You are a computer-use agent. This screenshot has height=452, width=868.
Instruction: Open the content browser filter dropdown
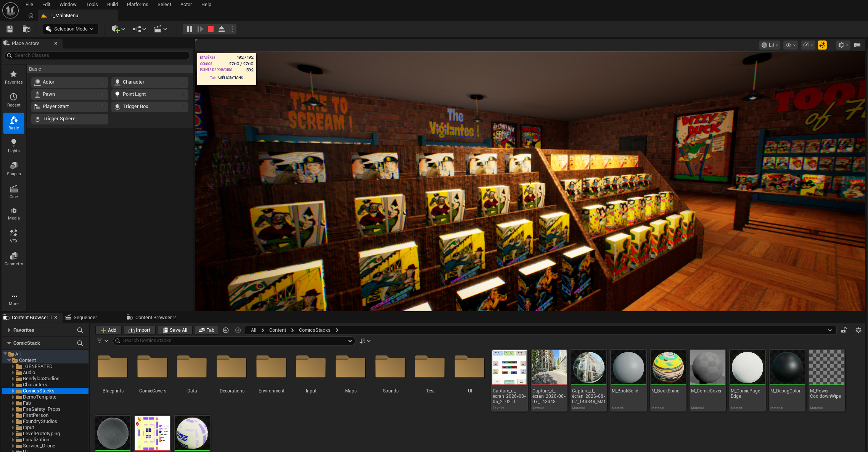click(x=103, y=341)
